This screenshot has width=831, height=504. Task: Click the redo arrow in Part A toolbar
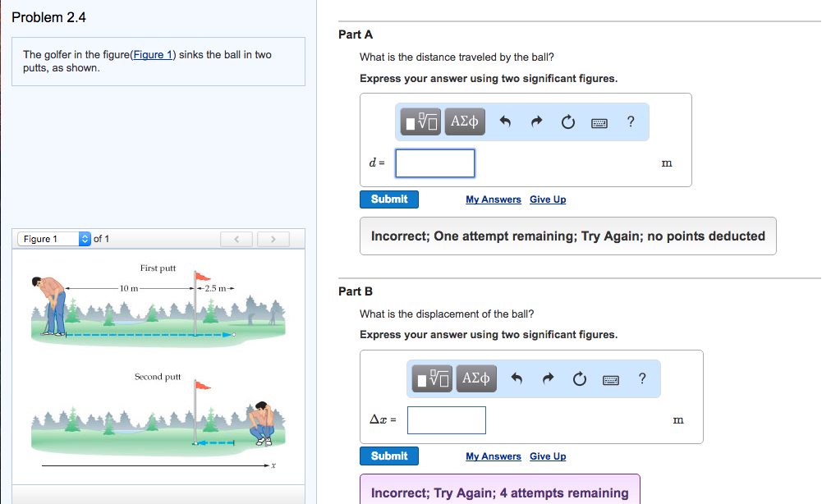(x=539, y=121)
